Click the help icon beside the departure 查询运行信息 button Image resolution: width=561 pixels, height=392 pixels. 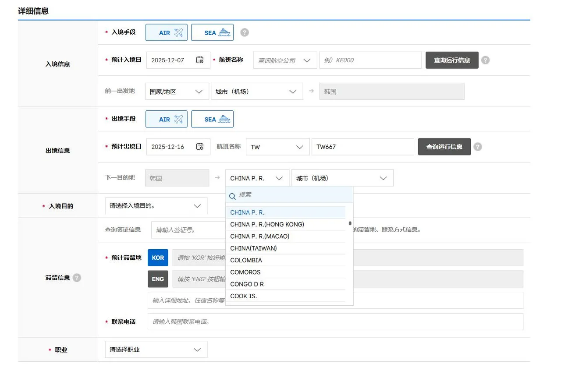478,147
